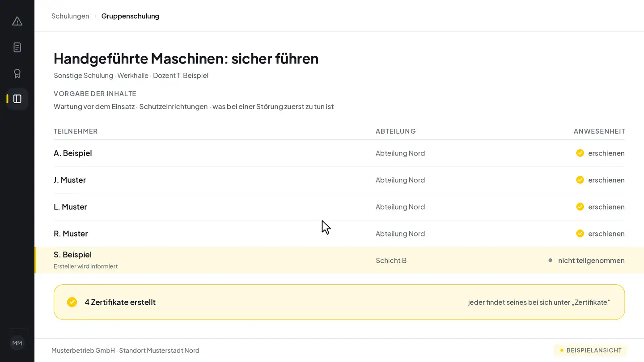644x362 pixels.
Task: Open the certificate ribbon sidebar icon
Action: [x=17, y=73]
